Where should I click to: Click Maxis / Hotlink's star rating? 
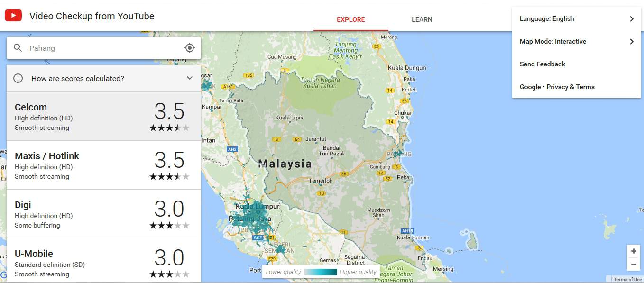pos(169,177)
